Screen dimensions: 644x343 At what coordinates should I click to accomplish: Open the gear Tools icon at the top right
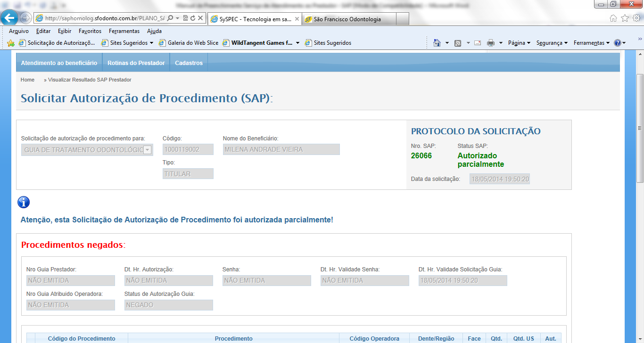pyautogui.click(x=636, y=18)
